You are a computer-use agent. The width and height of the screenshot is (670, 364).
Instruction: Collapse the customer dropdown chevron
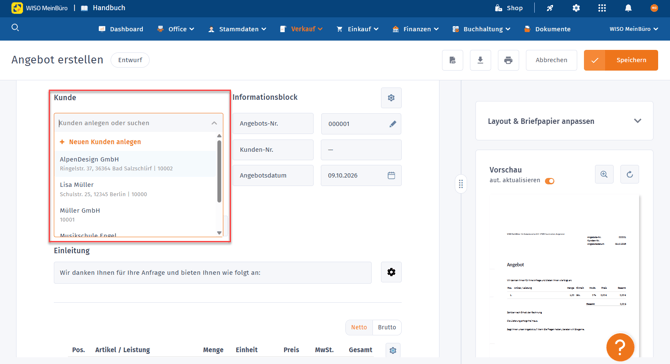pos(214,123)
